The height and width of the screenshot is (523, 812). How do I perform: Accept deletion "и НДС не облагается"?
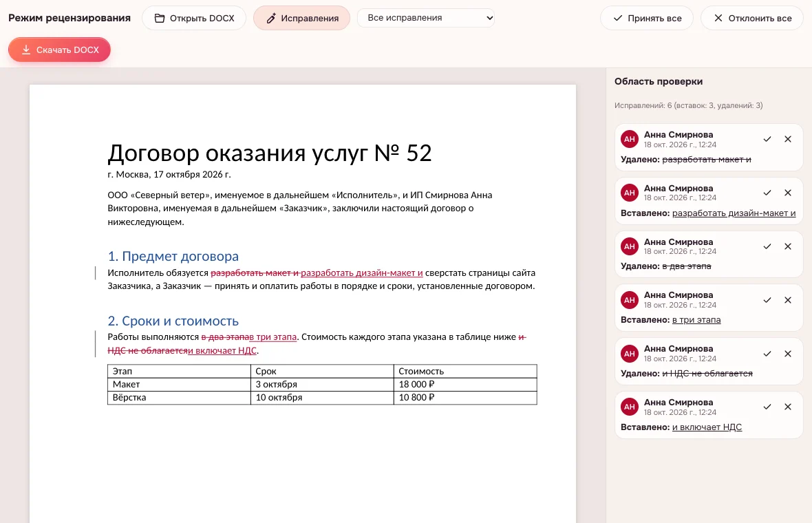[767, 354]
